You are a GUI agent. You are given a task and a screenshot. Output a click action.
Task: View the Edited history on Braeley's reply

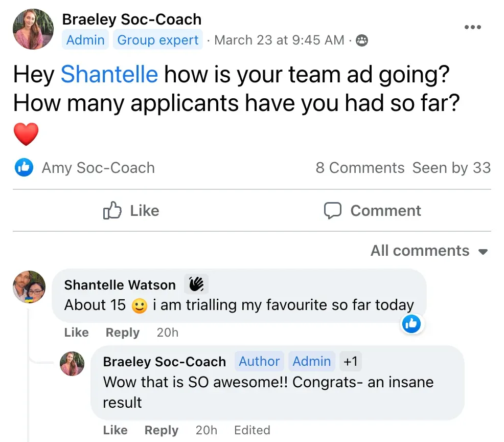pyautogui.click(x=252, y=430)
